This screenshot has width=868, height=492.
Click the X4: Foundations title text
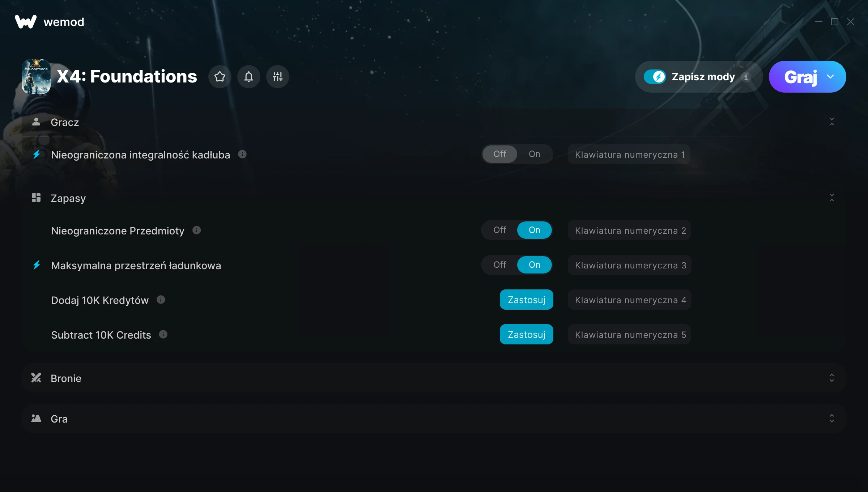pyautogui.click(x=127, y=76)
